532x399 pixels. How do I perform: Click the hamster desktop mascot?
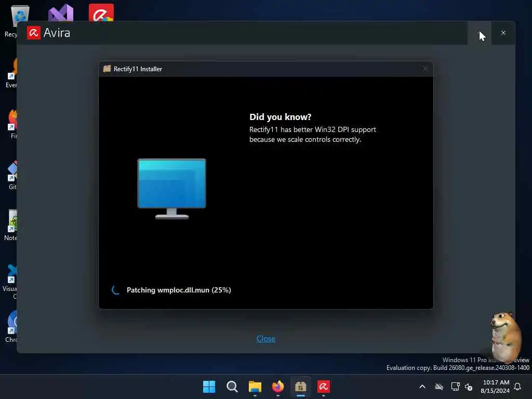506,337
